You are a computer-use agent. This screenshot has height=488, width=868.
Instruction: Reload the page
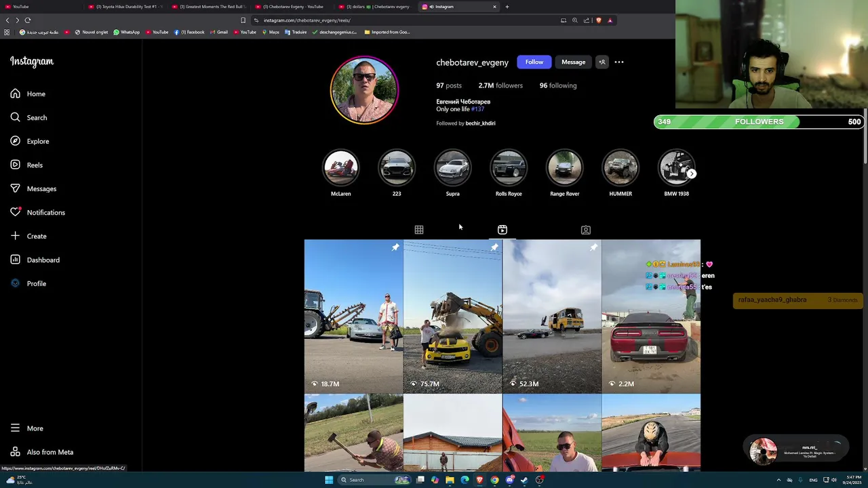28,20
